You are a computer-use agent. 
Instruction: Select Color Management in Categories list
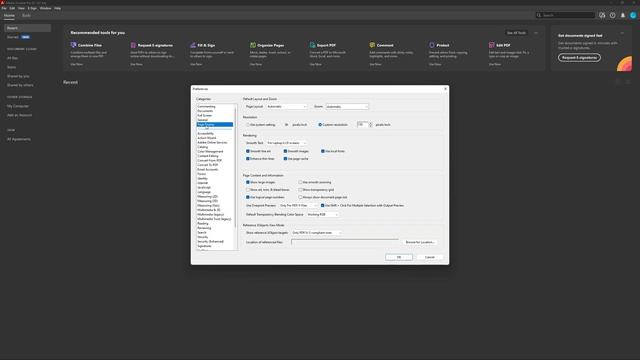click(210, 151)
